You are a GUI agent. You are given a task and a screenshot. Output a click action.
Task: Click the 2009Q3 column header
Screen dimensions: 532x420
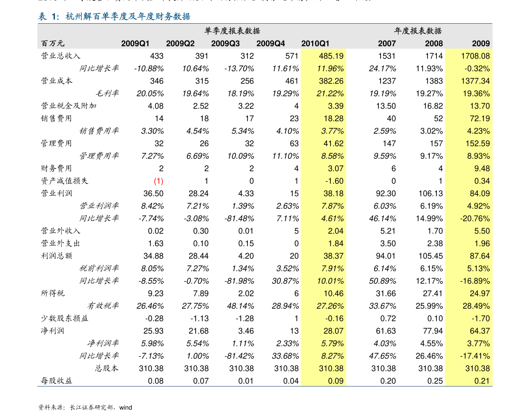pyautogui.click(x=225, y=43)
